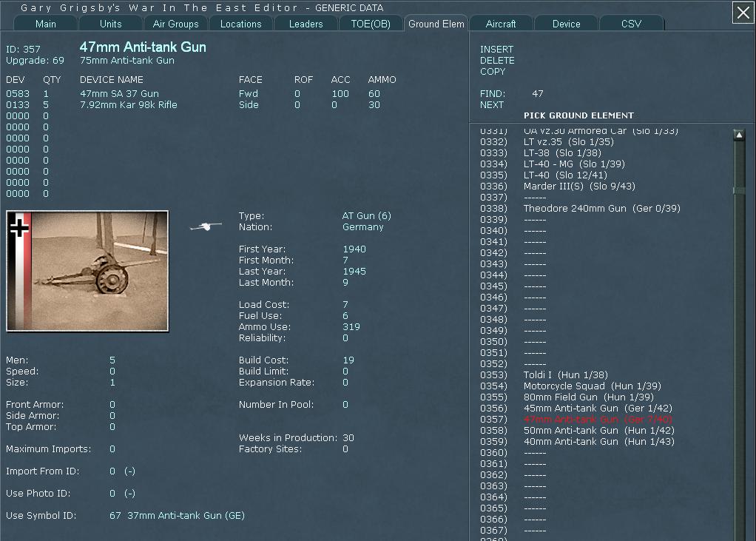The height and width of the screenshot is (541, 756).
Task: Click COPY to duplicate the element
Action: (492, 71)
